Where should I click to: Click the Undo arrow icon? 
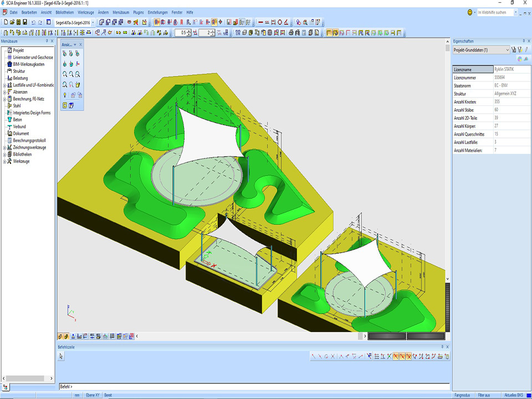pyautogui.click(x=34, y=22)
